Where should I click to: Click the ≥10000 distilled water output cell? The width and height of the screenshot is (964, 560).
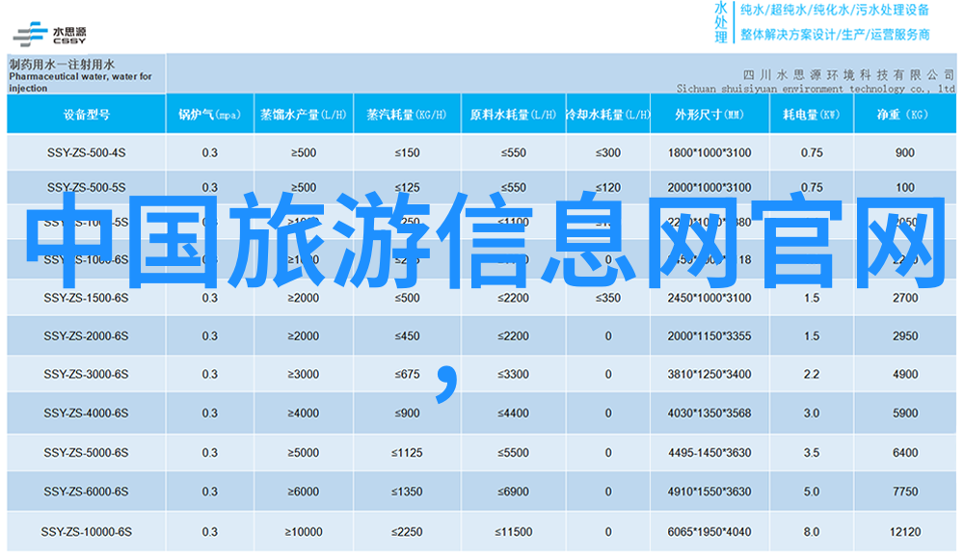tap(303, 530)
